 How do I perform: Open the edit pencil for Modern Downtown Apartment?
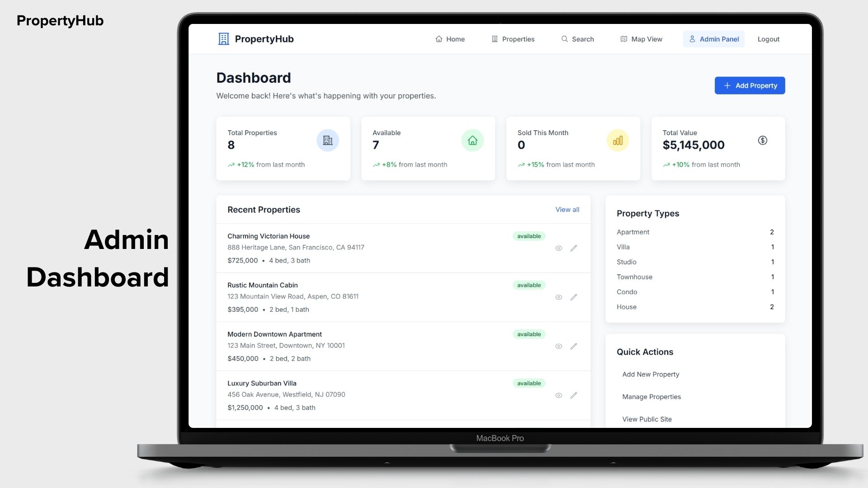(x=574, y=346)
